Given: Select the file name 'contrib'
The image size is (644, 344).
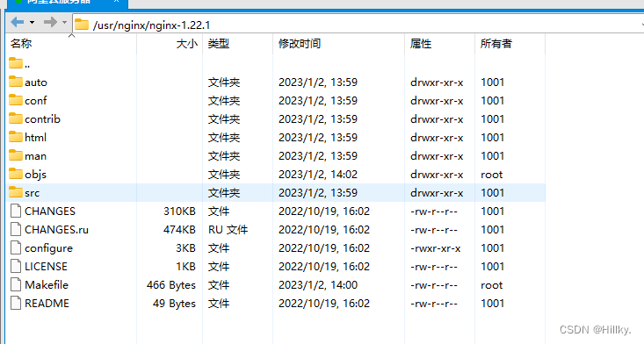Looking at the screenshot, I should [x=42, y=118].
